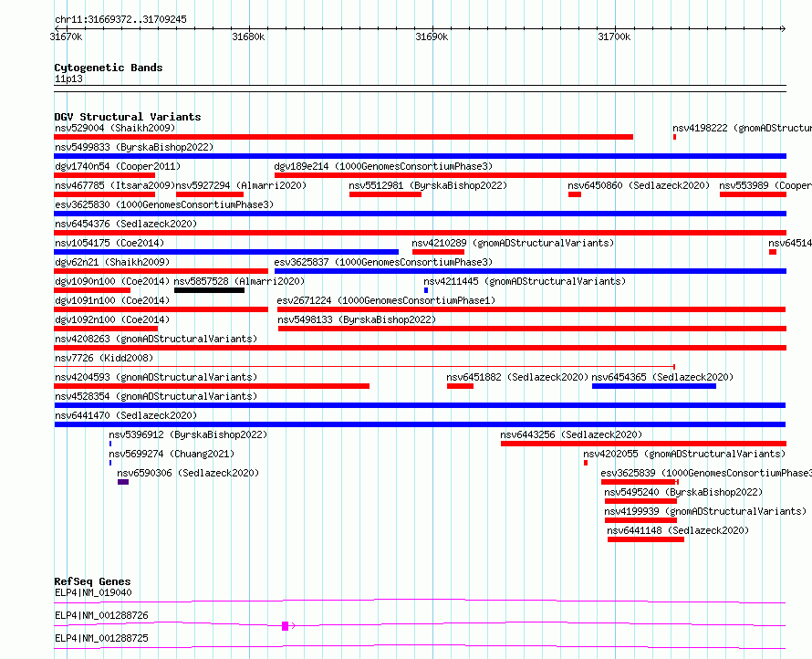Click the nsv5512981 (ByrskaBishop2022) label
The width and height of the screenshot is (812, 659).
point(428,185)
